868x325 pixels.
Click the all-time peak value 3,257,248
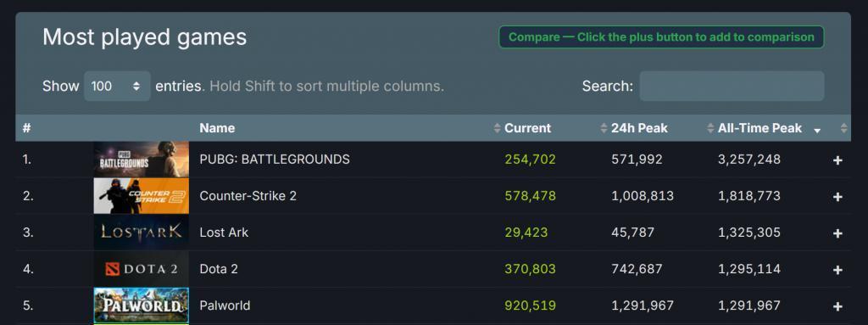coord(749,160)
